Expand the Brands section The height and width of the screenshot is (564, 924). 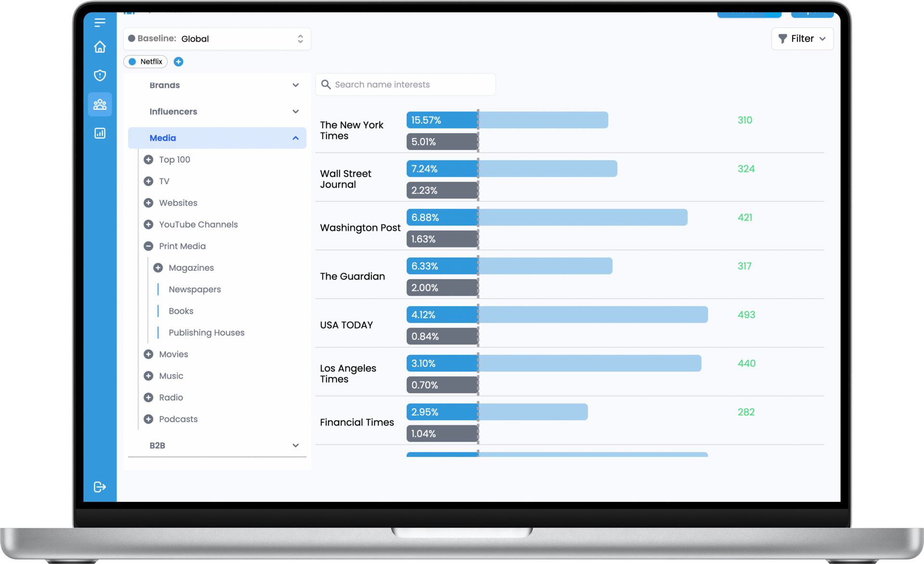click(x=217, y=85)
